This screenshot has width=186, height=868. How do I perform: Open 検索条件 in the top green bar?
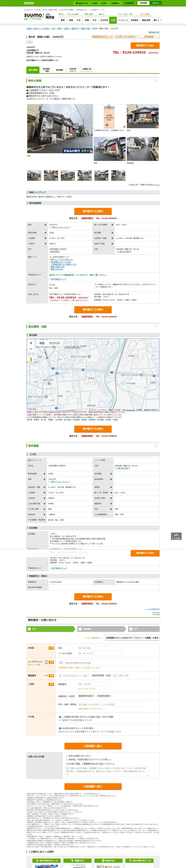[114, 3]
